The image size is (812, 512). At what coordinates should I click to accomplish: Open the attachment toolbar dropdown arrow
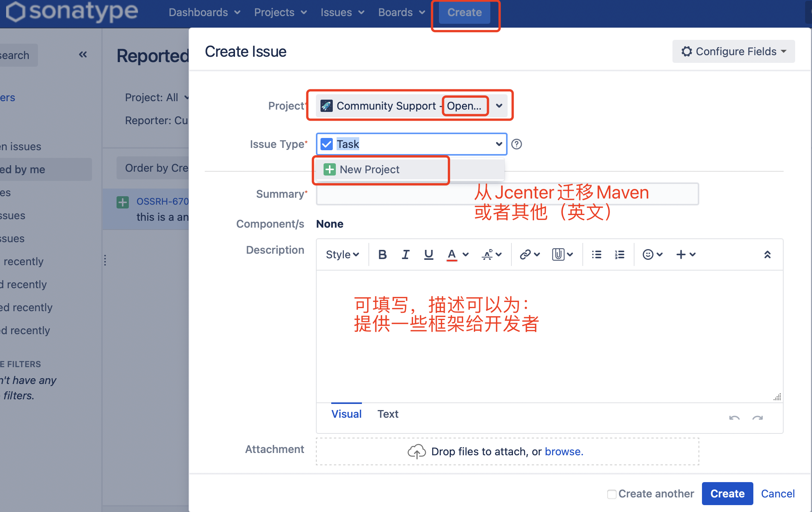point(570,254)
